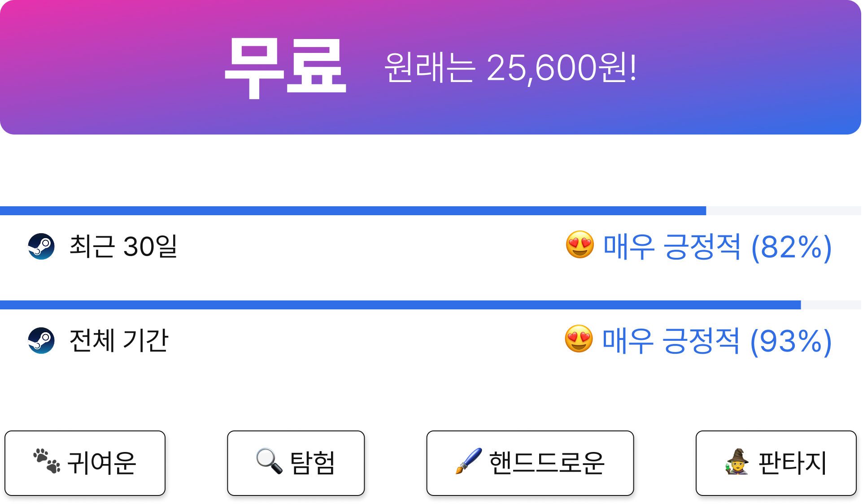Click the 전체 기간 label
Viewport: 863px width, 504px height.
pyautogui.click(x=119, y=340)
